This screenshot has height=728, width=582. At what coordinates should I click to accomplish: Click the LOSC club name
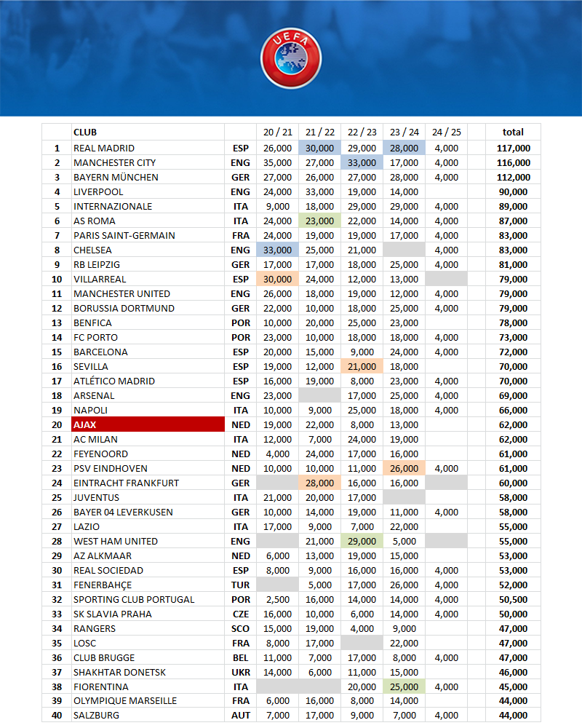(x=84, y=644)
